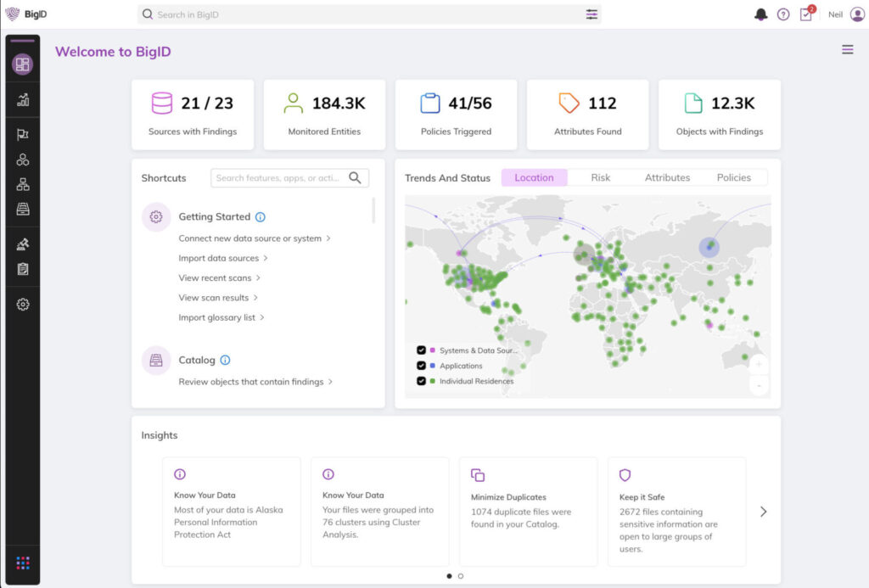Open the Sources with Findings card
The height and width of the screenshot is (588, 869).
(x=193, y=115)
